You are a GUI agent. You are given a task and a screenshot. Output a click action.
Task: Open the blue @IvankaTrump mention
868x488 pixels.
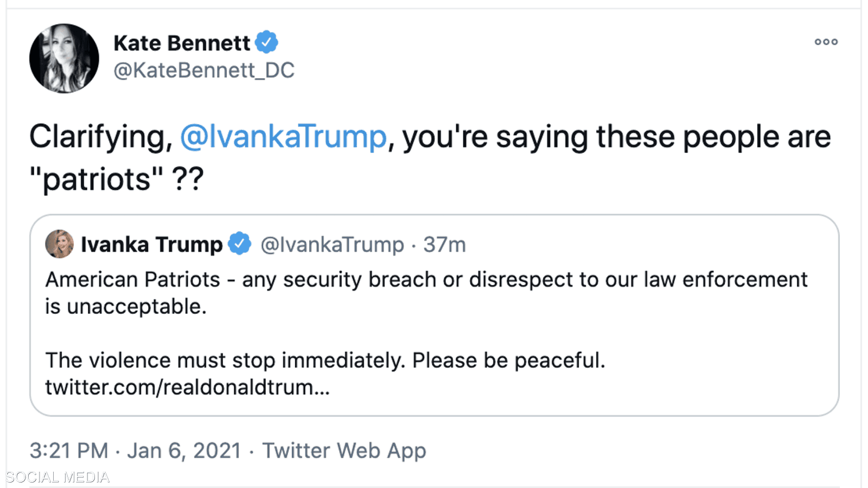click(x=283, y=136)
